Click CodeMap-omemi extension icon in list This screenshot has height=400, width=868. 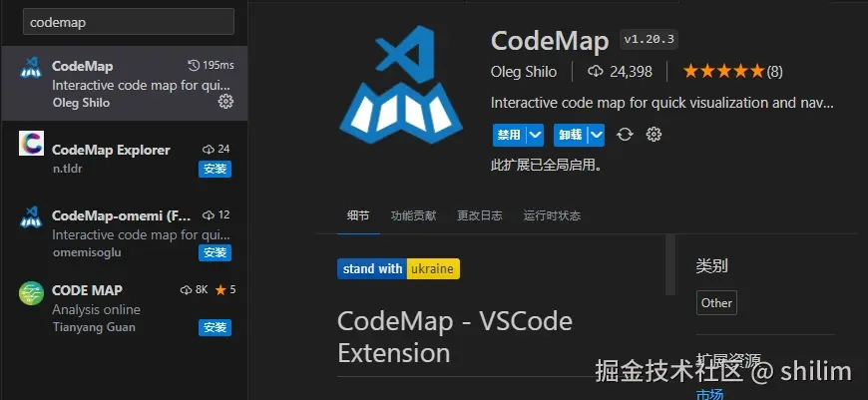31,216
